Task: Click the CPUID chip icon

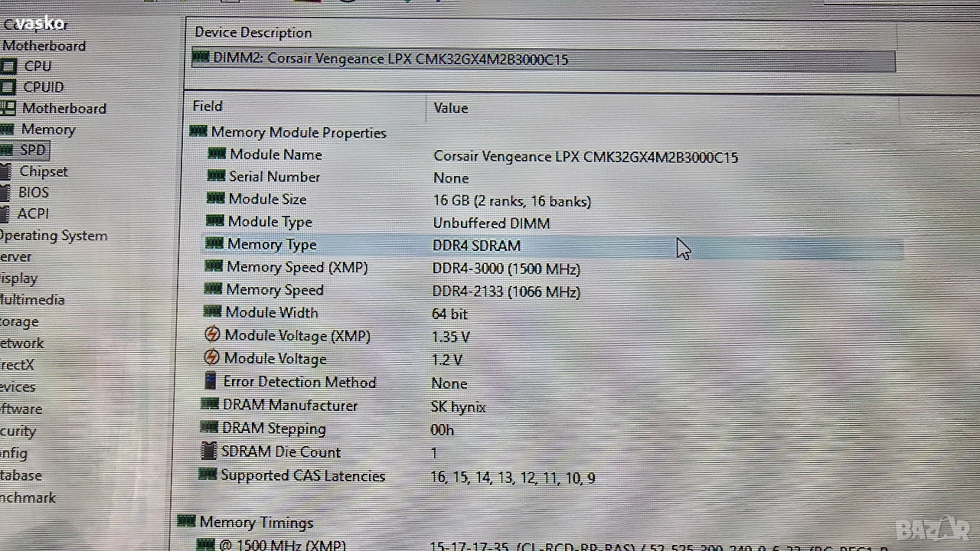Action: pos(8,87)
